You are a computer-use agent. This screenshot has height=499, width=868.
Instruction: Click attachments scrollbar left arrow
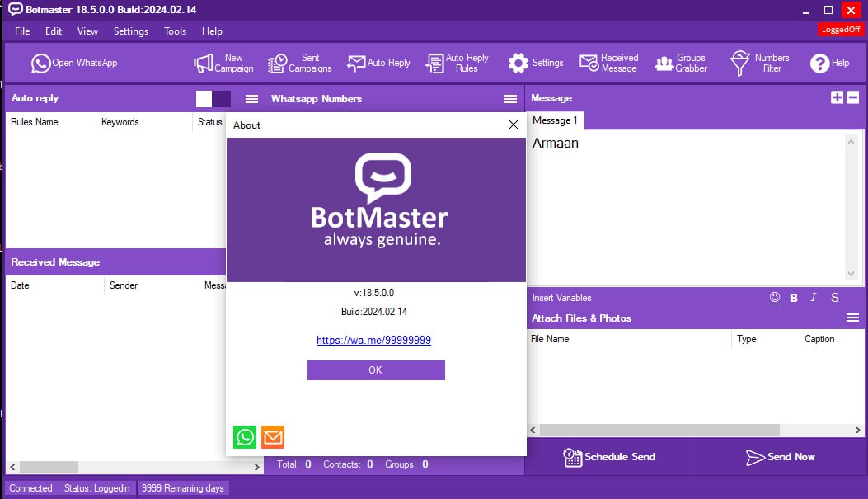(x=533, y=430)
